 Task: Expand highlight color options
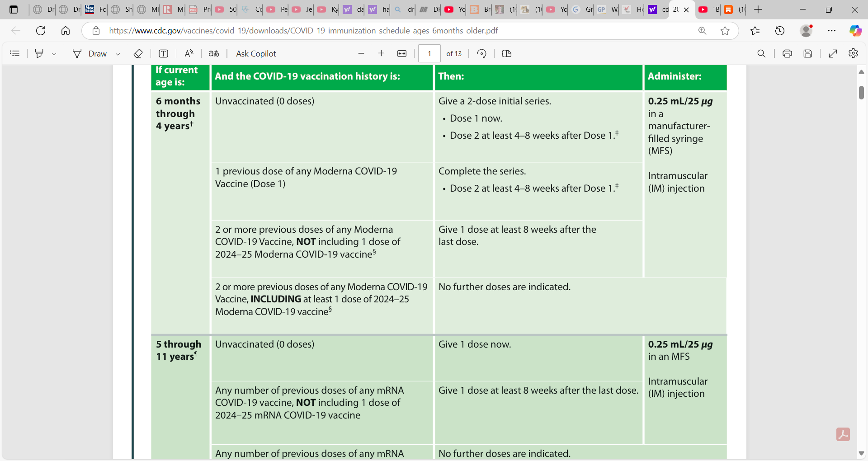(x=54, y=54)
